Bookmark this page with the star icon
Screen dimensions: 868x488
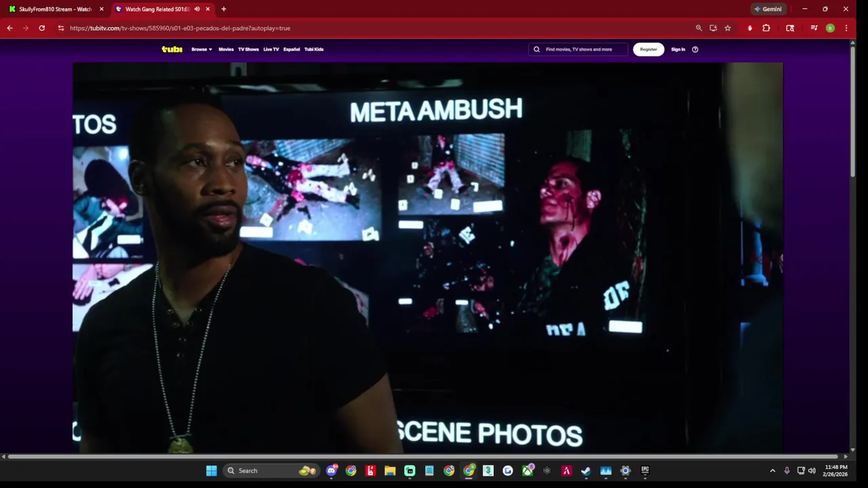coord(728,28)
